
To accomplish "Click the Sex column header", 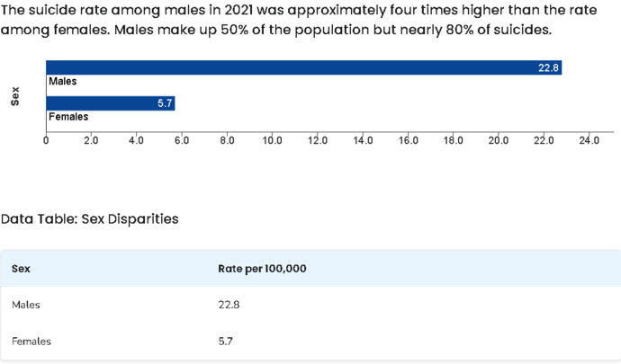I will 21,269.
